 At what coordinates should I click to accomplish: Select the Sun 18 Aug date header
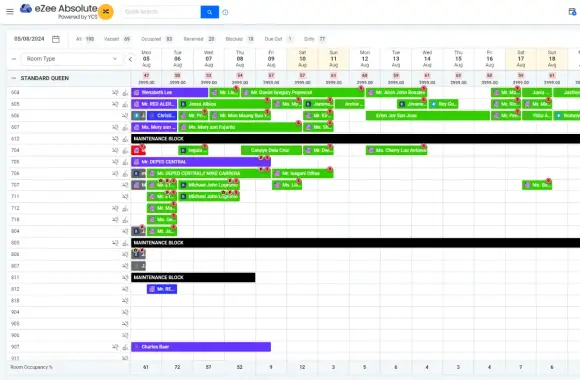552,59
